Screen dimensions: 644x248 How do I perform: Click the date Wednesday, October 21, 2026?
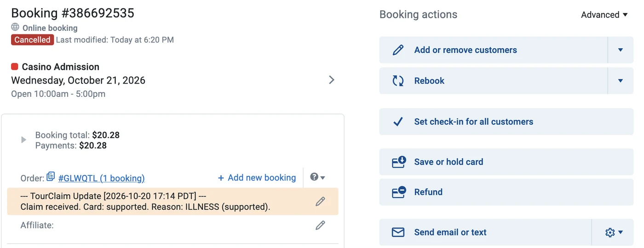78,80
